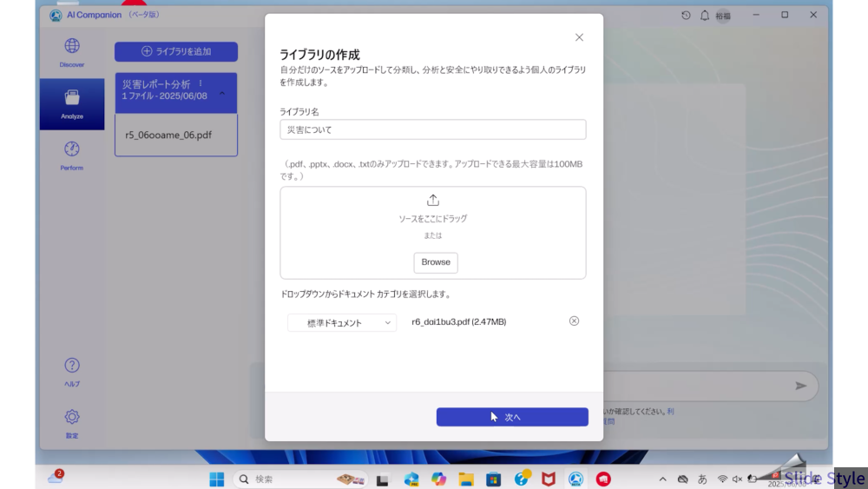
Task: Open the Discover globe icon in sidebar
Action: [x=72, y=47]
